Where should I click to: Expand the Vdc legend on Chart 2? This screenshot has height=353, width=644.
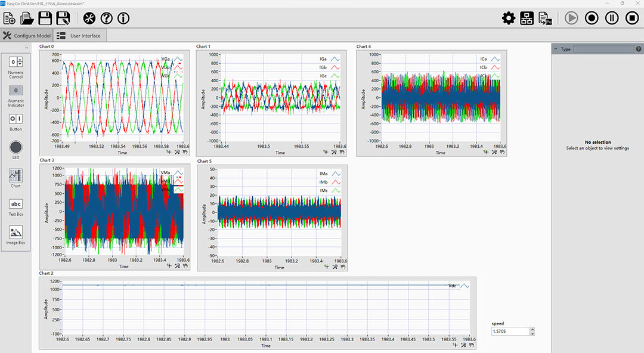coord(466,286)
